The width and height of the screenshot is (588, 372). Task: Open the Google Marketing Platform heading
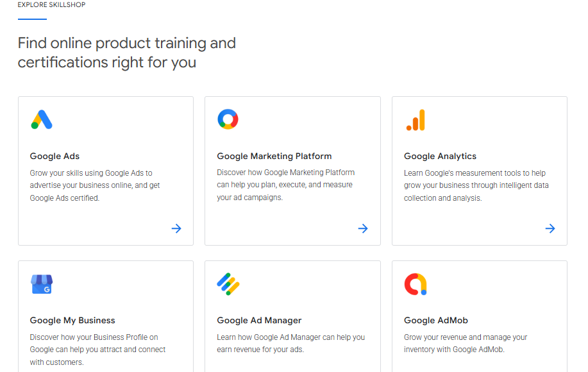pyautogui.click(x=274, y=156)
